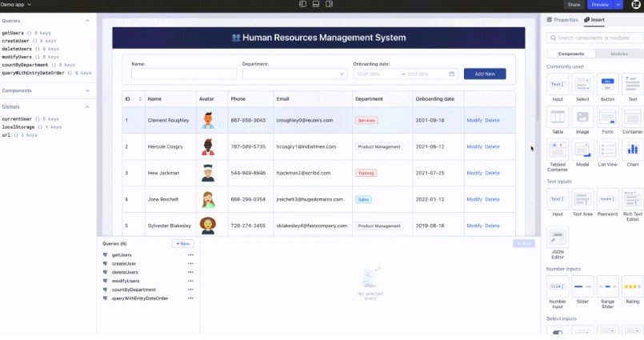Pick the Text component icon
This screenshot has width=644, height=340.
[633, 85]
